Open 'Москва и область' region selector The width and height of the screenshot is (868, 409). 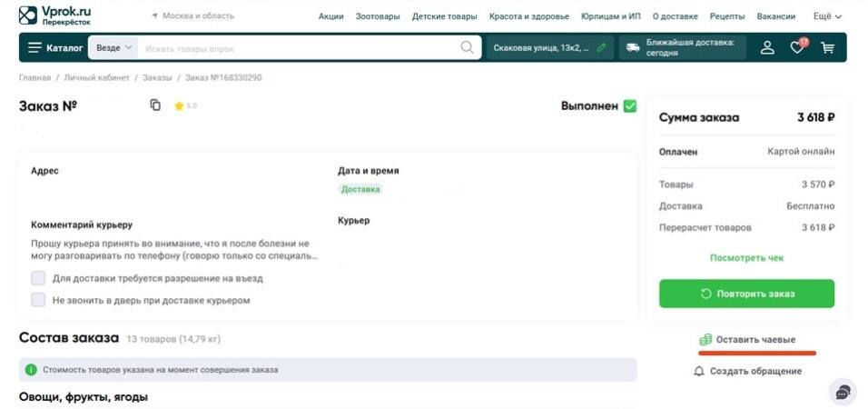point(192,16)
